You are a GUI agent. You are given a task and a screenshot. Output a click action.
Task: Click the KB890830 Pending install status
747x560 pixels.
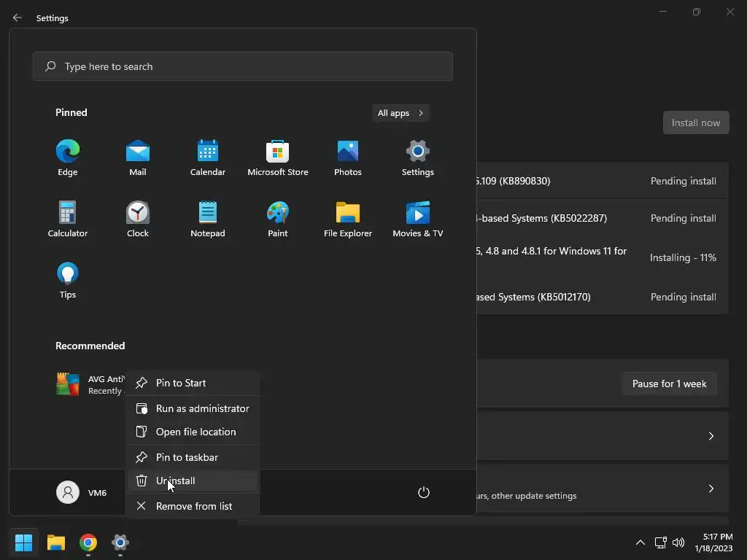coord(683,181)
